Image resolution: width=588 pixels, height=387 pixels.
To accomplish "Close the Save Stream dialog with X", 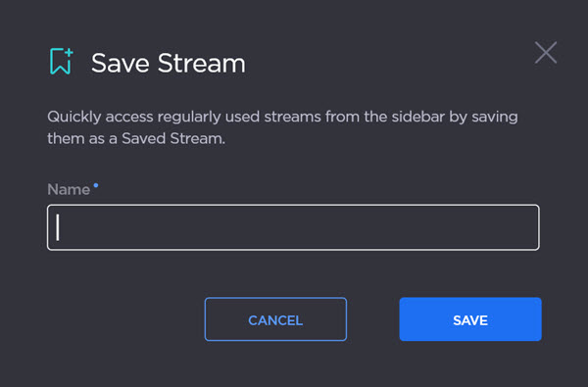I will pos(546,53).
